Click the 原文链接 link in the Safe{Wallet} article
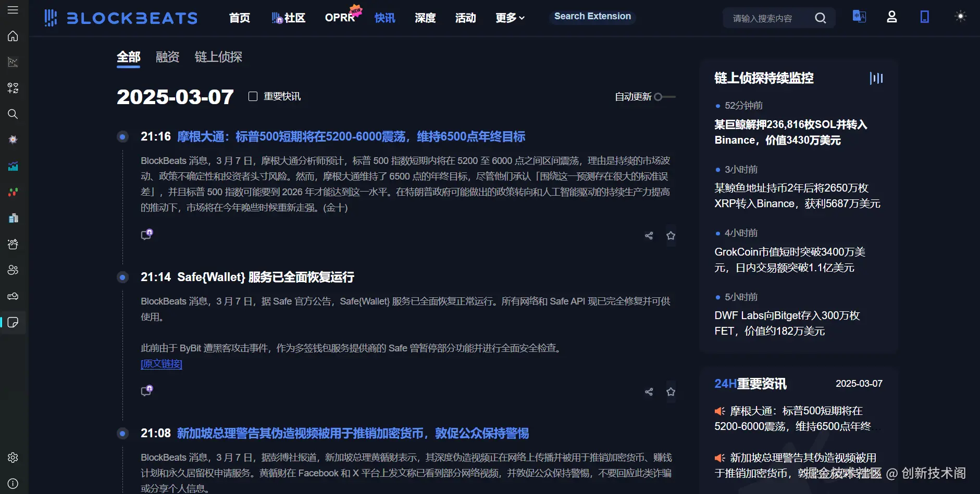The image size is (980, 494). click(x=162, y=363)
